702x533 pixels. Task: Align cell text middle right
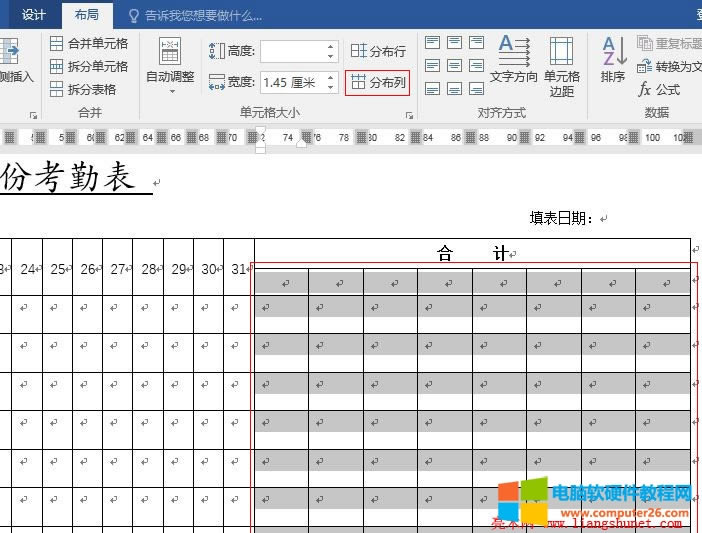tap(476, 66)
